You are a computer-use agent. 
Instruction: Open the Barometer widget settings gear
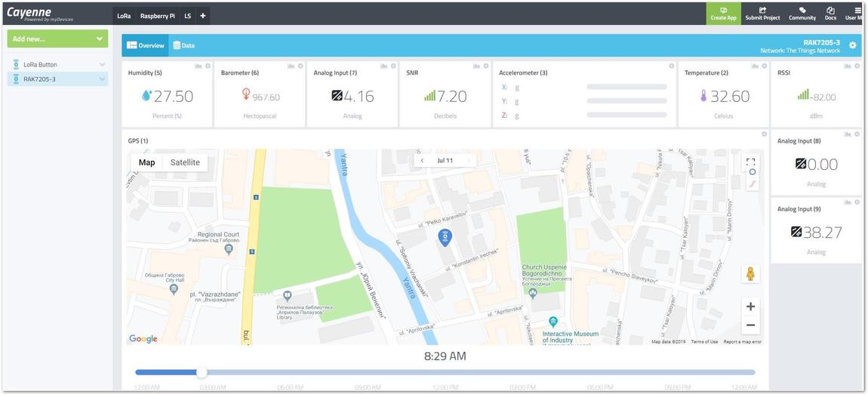pyautogui.click(x=300, y=66)
